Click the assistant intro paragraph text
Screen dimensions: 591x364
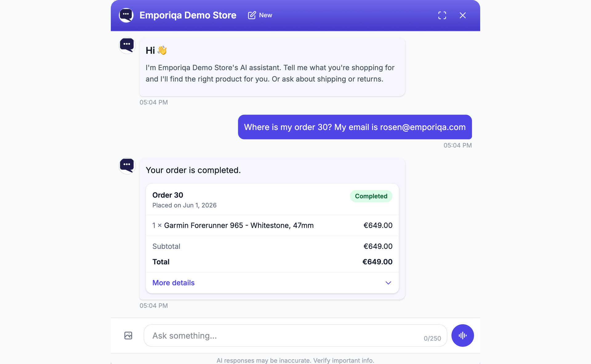(270, 73)
